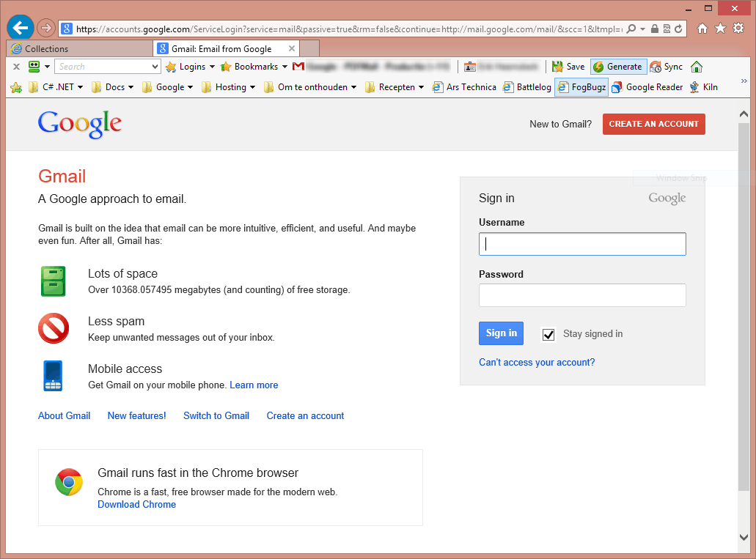Refresh the page with the reload icon
756x559 pixels.
point(679,29)
